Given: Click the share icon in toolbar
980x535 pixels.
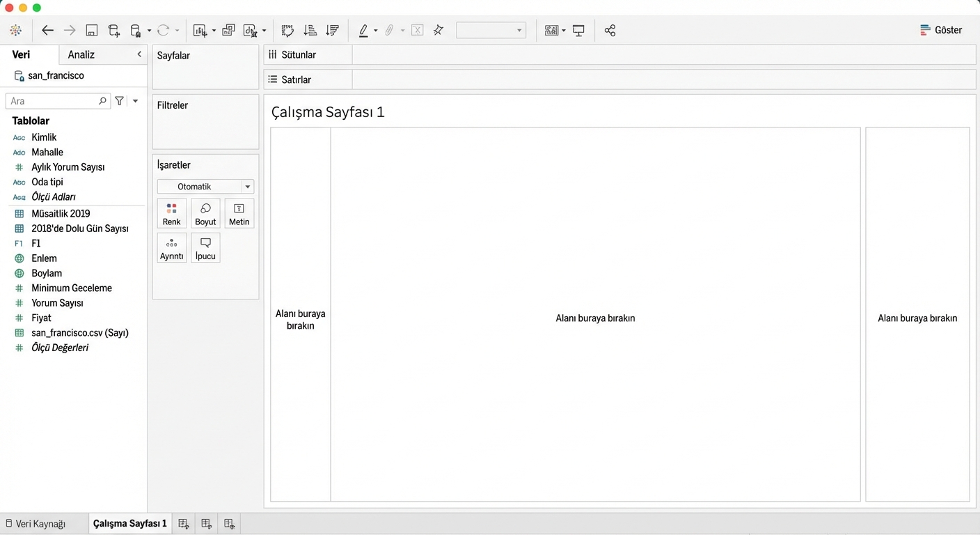Looking at the screenshot, I should (610, 31).
